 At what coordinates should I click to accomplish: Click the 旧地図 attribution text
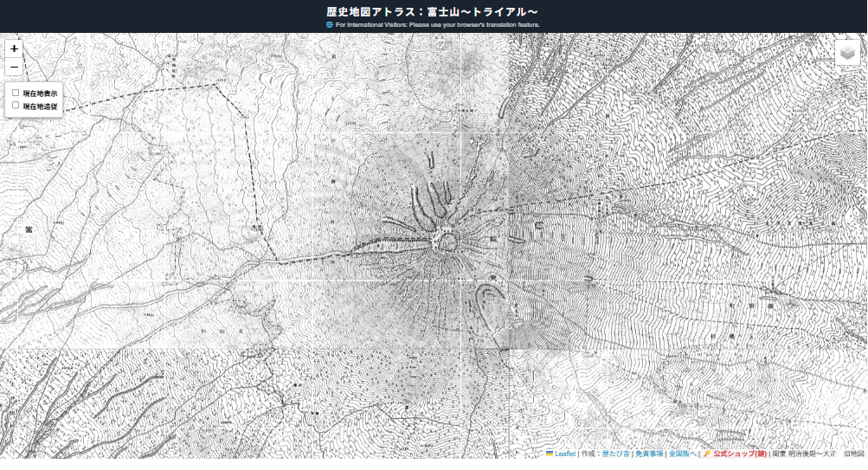click(x=853, y=454)
